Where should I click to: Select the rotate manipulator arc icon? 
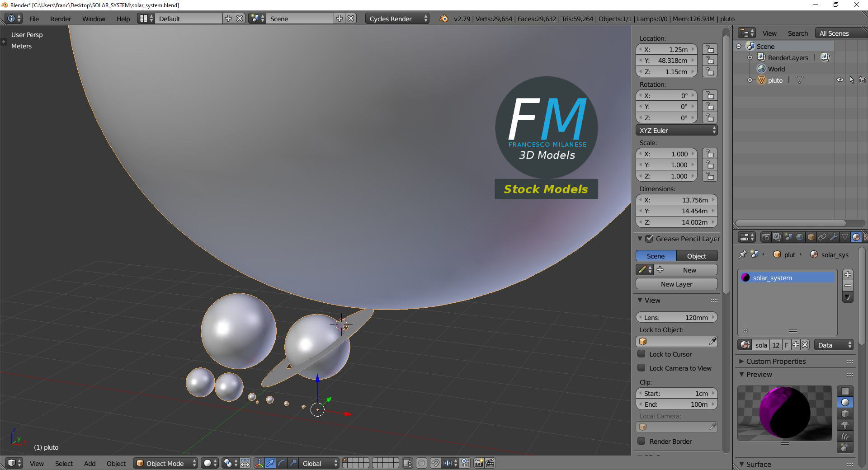(282, 463)
